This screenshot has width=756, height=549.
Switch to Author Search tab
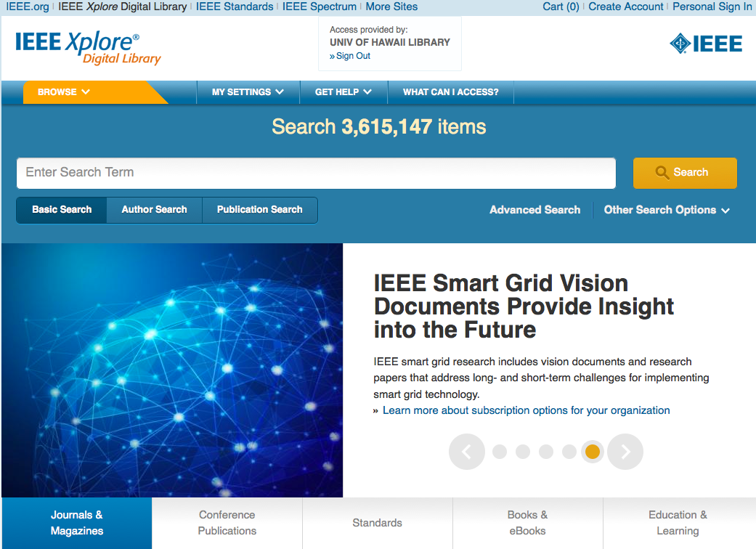(x=154, y=210)
